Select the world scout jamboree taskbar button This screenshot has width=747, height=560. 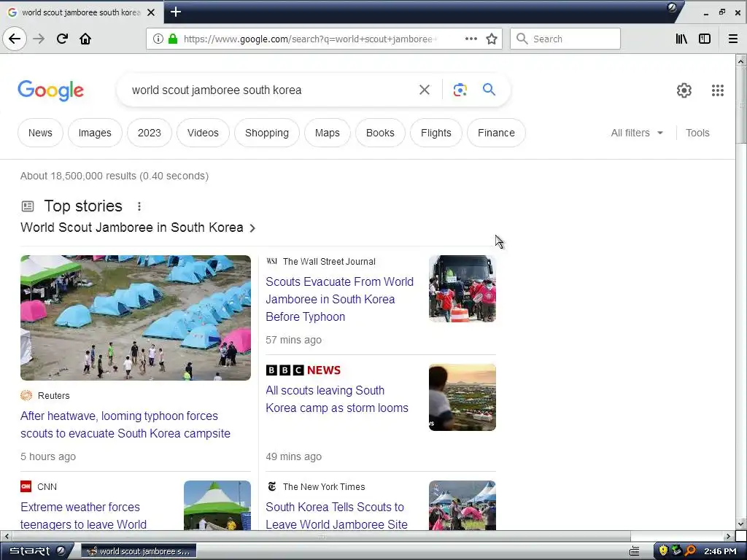[139, 551]
